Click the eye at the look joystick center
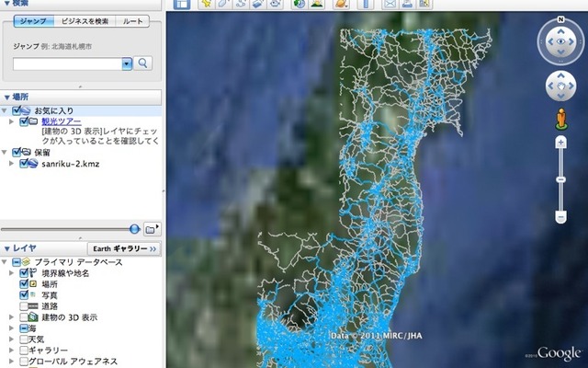 [560, 41]
